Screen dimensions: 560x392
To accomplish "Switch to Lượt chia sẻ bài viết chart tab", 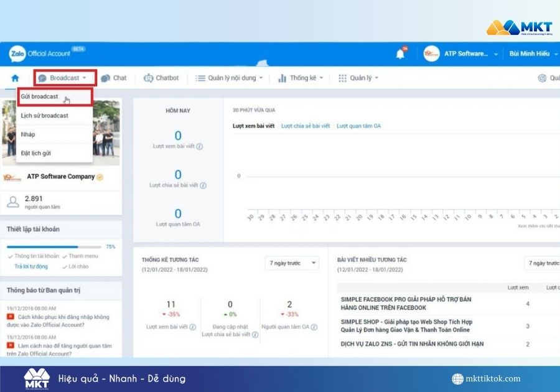I will [306, 126].
